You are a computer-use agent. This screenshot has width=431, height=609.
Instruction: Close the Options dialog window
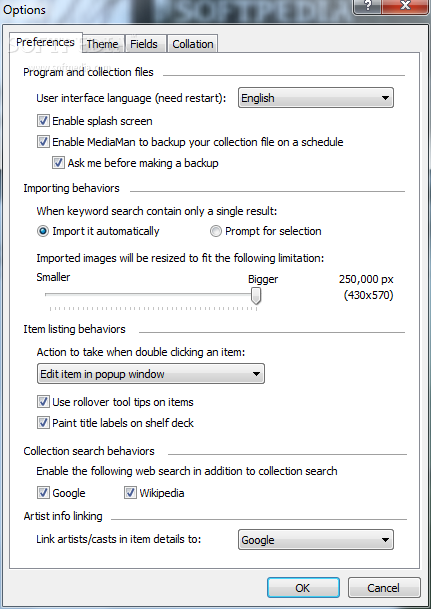[405, 5]
